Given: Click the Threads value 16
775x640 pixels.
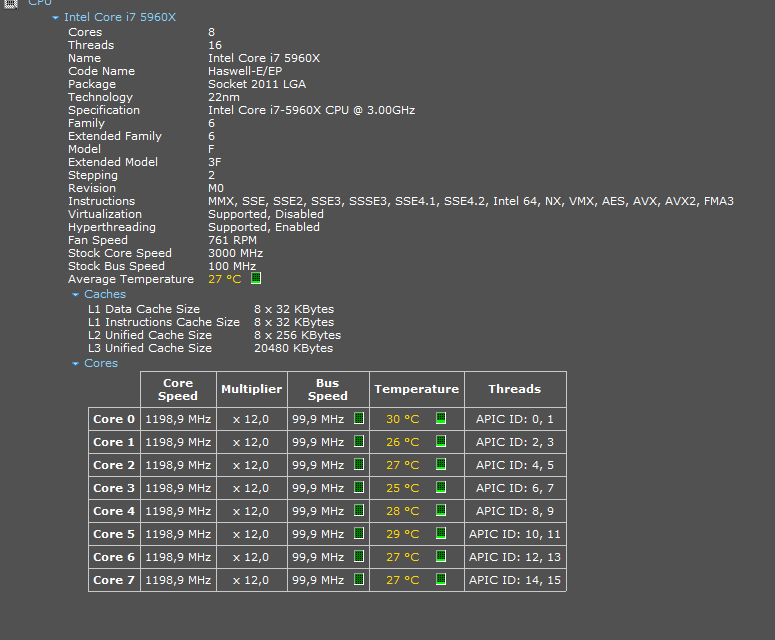Looking at the screenshot, I should click(215, 45).
